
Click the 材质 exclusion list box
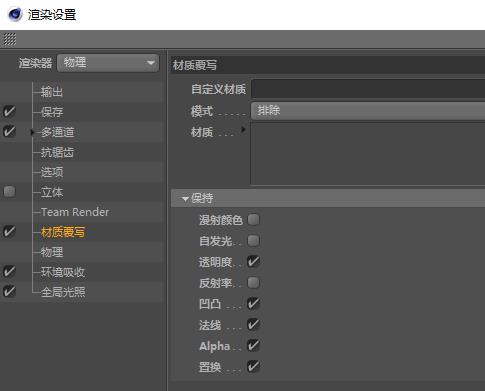368,154
